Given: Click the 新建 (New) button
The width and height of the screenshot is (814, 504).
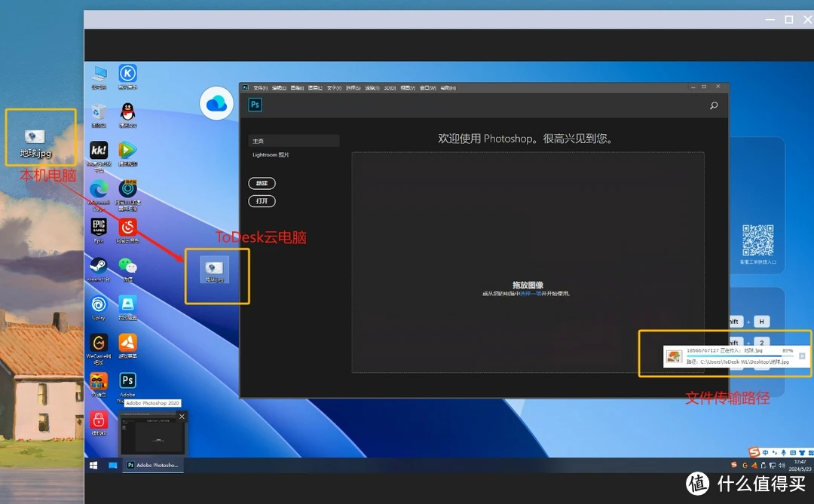Looking at the screenshot, I should tap(262, 183).
